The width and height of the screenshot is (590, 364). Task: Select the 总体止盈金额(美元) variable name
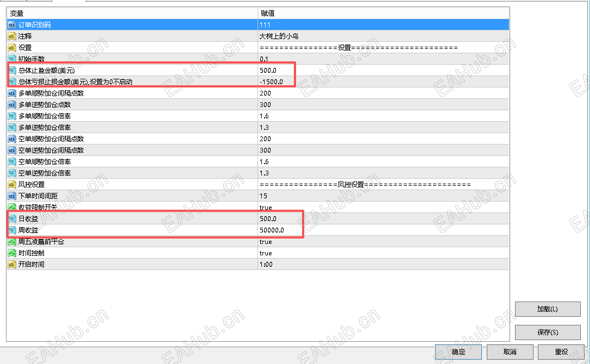(47, 71)
